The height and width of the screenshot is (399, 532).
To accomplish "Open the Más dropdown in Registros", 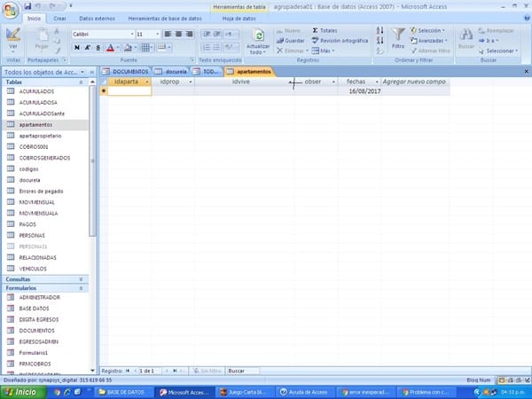I will point(324,51).
